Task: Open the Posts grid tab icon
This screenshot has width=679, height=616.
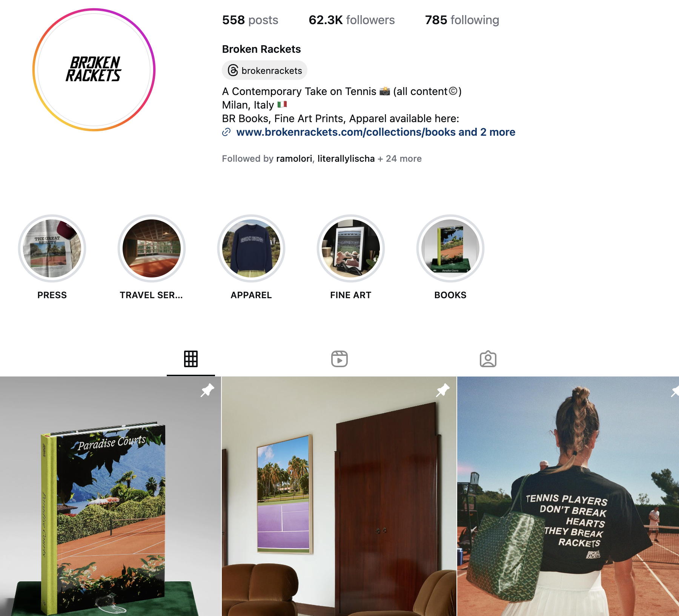Action: pyautogui.click(x=191, y=359)
